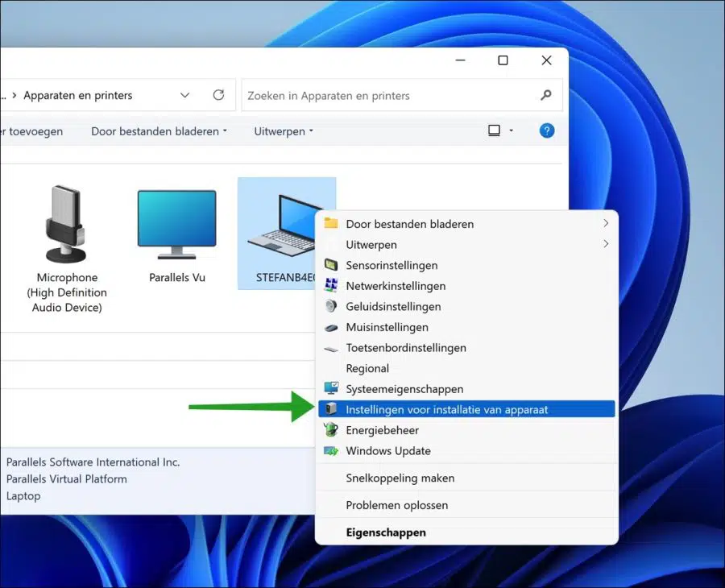725x588 pixels.
Task: Expand Uitwerpen submenu arrow in context menu
Action: point(606,244)
